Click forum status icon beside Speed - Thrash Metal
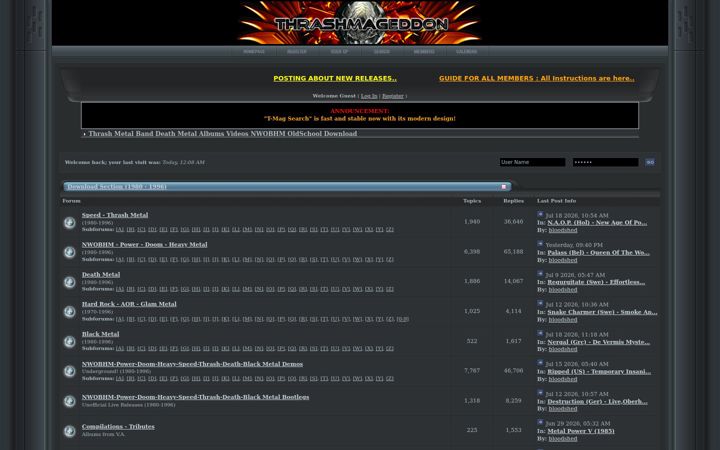The width and height of the screenshot is (720, 450). (70, 223)
